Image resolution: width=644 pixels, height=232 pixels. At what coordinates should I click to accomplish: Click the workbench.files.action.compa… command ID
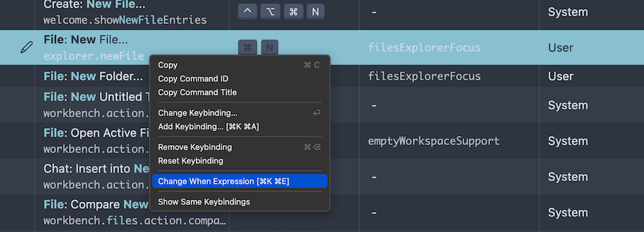tap(135, 220)
